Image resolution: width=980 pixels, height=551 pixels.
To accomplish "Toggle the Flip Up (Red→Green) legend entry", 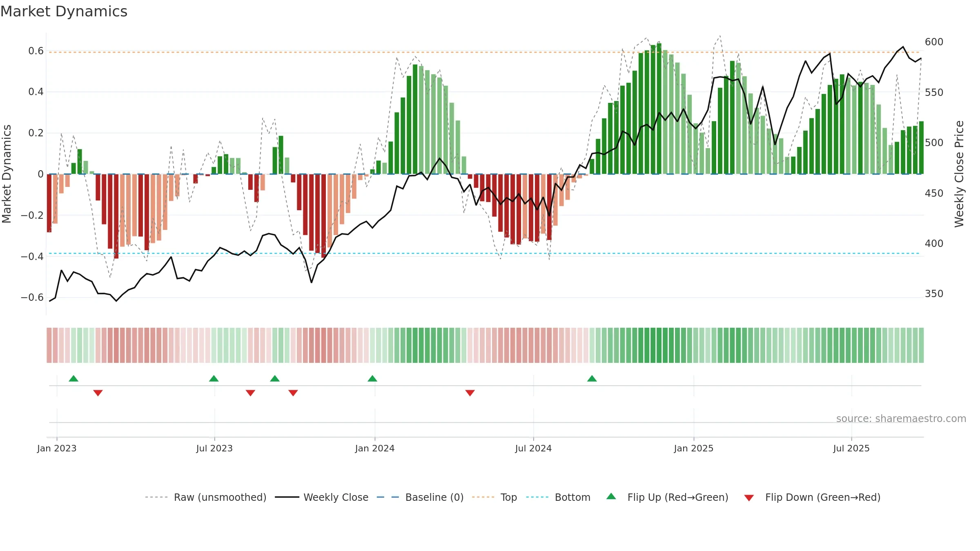I will pyautogui.click(x=667, y=497).
